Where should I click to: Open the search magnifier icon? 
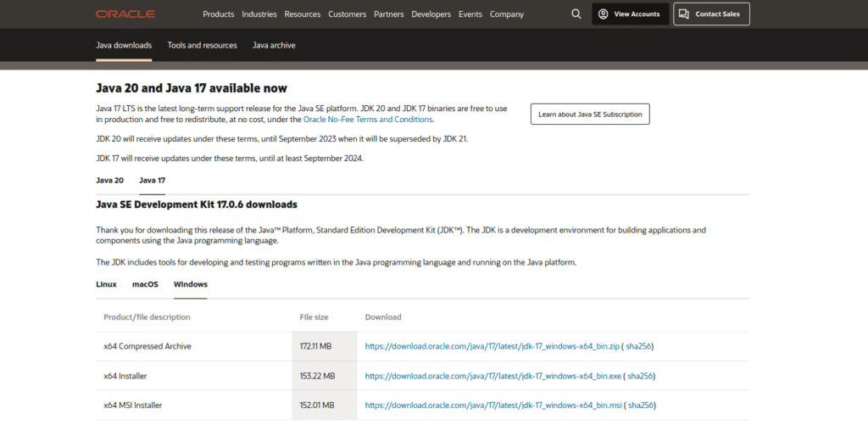(x=576, y=14)
